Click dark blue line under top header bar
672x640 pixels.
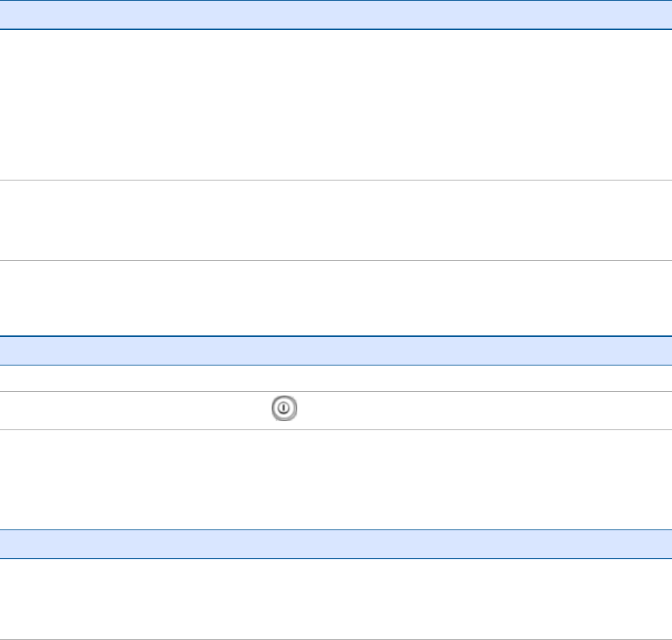[336, 29]
